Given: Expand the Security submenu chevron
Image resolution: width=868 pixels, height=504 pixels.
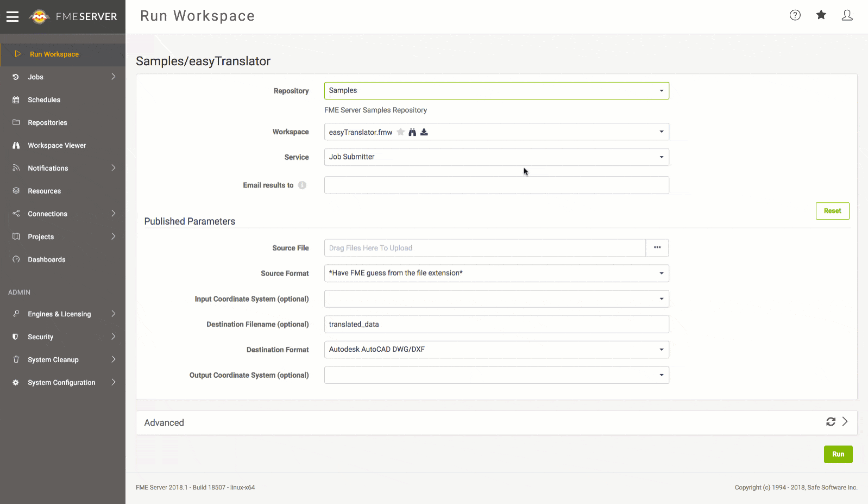Looking at the screenshot, I should [114, 337].
